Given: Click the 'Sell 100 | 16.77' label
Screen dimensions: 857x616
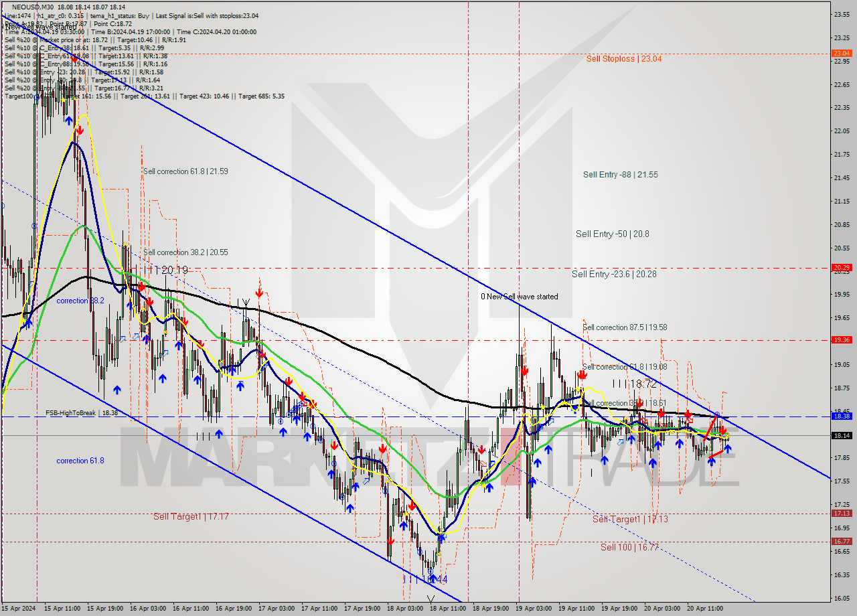Looking at the screenshot, I should coord(629,548).
